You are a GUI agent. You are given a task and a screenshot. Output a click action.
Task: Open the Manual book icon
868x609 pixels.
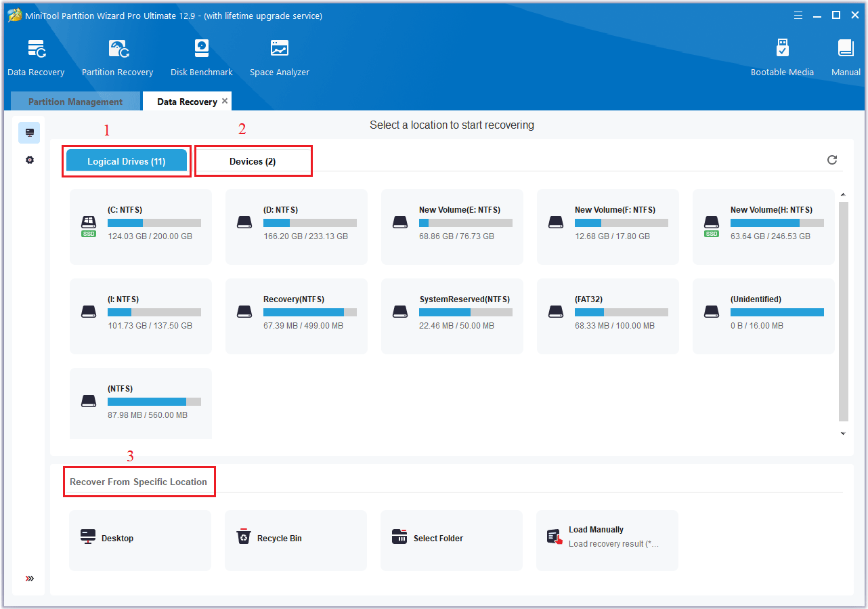(x=846, y=48)
